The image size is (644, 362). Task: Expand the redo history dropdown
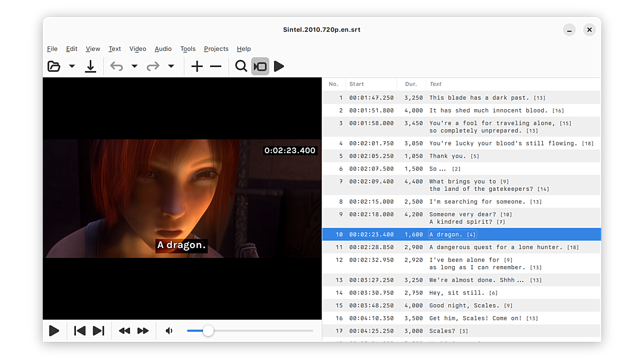(171, 66)
